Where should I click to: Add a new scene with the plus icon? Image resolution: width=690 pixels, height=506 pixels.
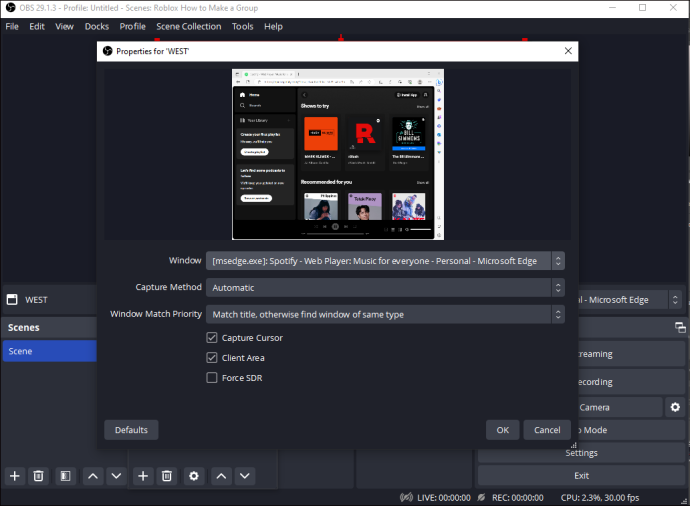(x=15, y=476)
